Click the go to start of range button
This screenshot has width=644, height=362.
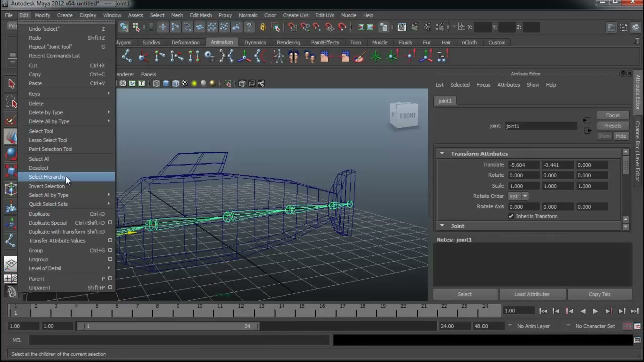pyautogui.click(x=543, y=311)
